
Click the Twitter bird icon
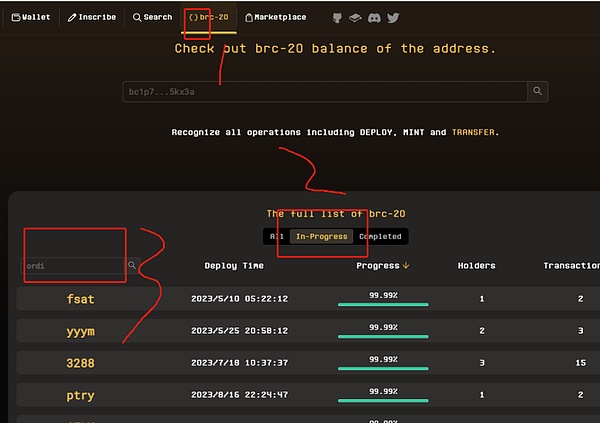393,17
